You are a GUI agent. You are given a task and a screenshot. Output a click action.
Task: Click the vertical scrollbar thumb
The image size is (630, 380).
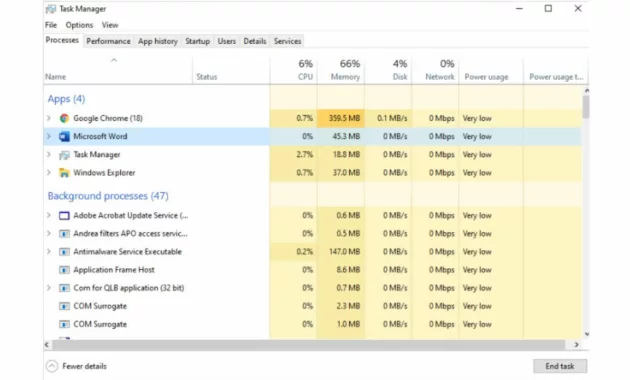586,107
